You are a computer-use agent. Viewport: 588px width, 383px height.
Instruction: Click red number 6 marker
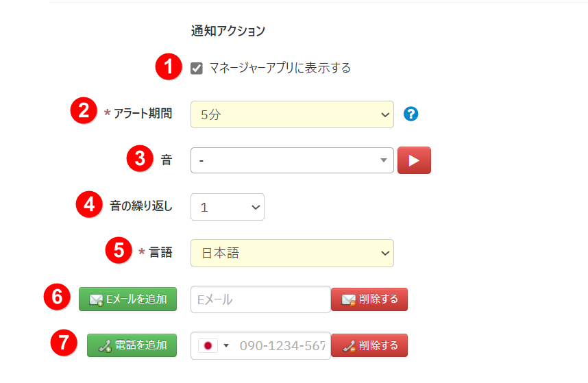click(x=58, y=297)
